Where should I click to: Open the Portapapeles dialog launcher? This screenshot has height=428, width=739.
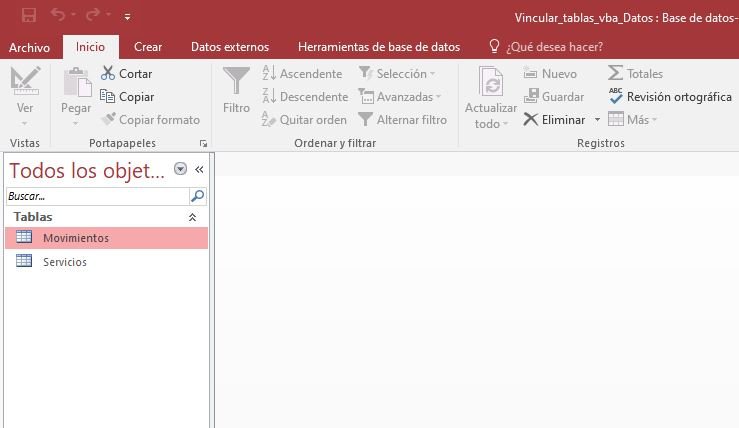pyautogui.click(x=203, y=143)
